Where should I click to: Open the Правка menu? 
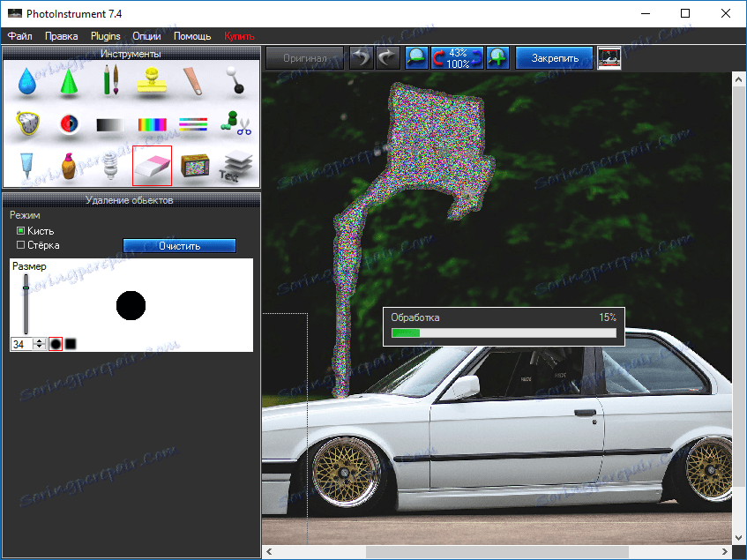[62, 36]
